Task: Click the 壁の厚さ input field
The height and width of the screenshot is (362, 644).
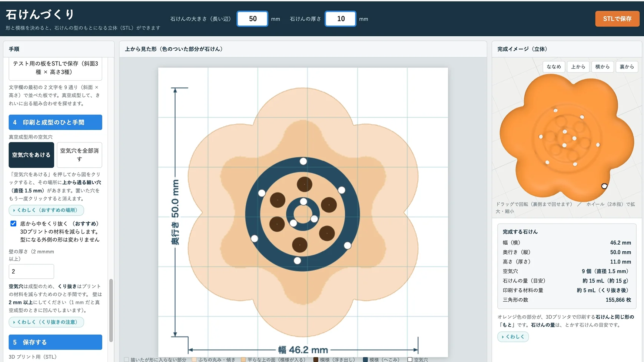Action: (31, 271)
